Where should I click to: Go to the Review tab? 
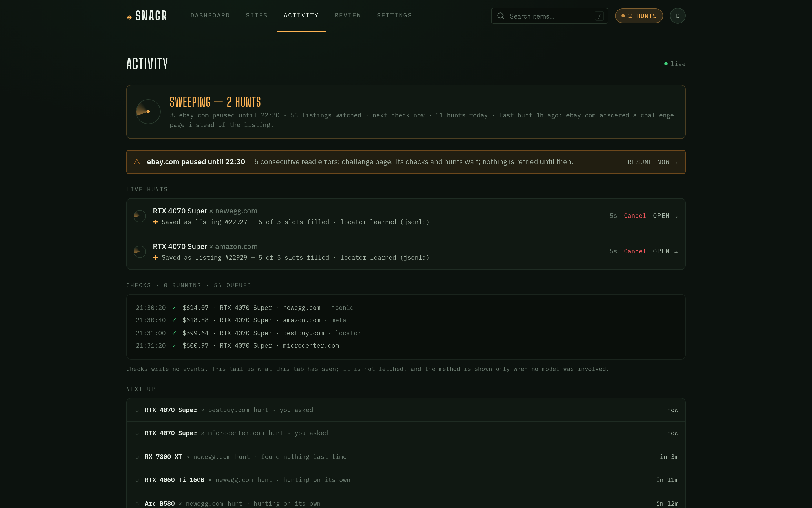click(x=348, y=16)
